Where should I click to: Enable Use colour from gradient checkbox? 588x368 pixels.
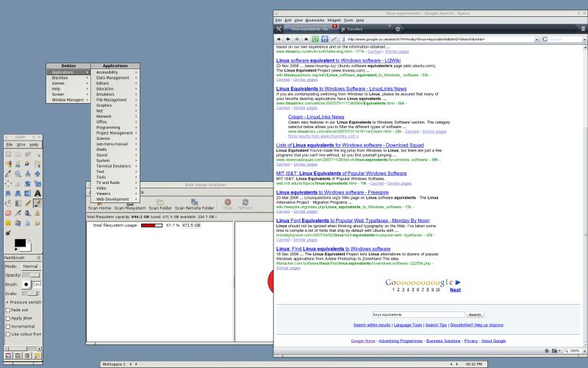8,334
